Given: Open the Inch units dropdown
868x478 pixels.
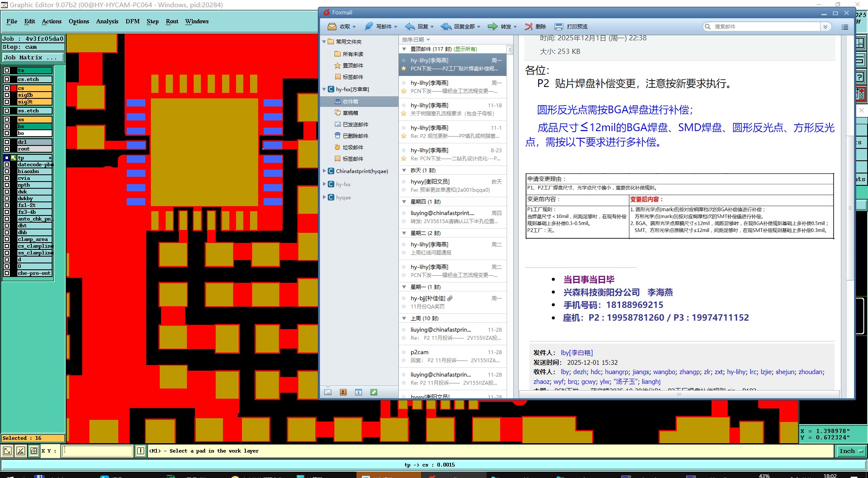Looking at the screenshot, I should coord(851,451).
